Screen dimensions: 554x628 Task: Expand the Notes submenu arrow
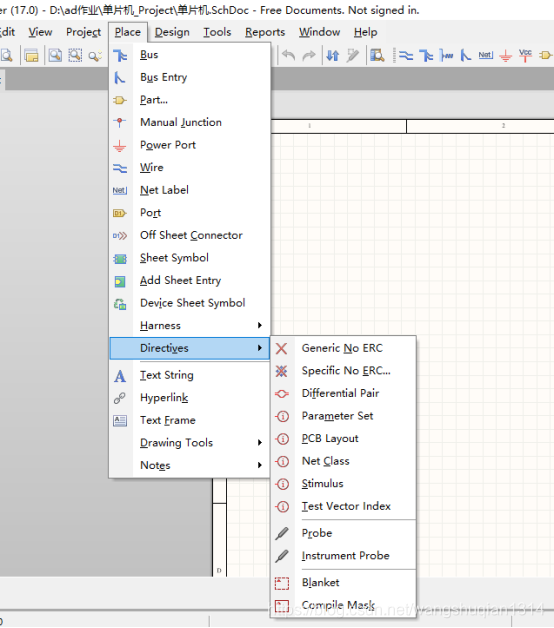260,465
